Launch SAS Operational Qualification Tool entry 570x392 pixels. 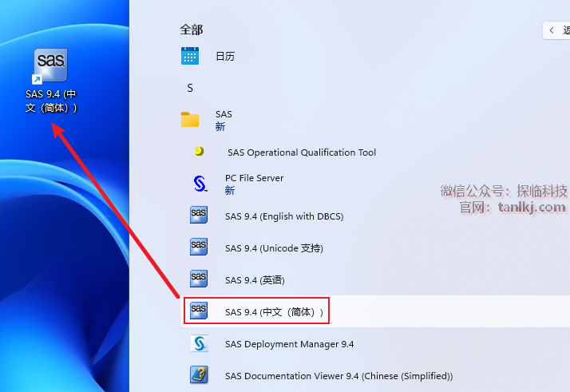(x=302, y=152)
